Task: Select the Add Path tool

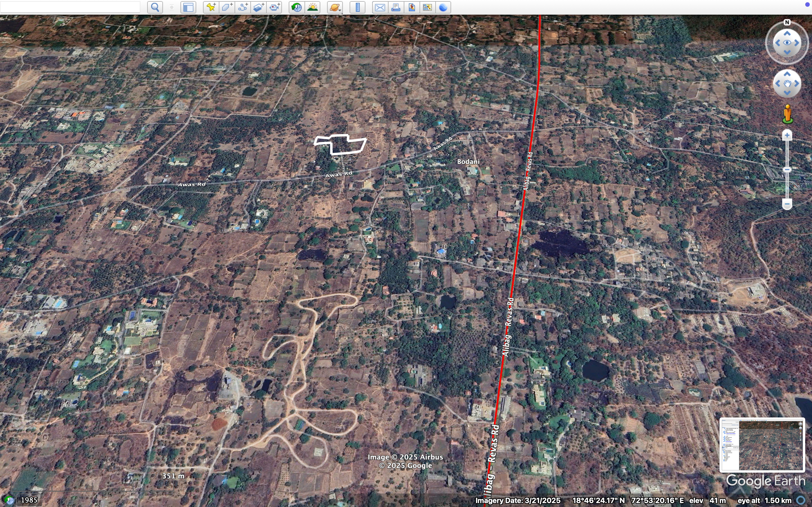Action: pos(242,7)
